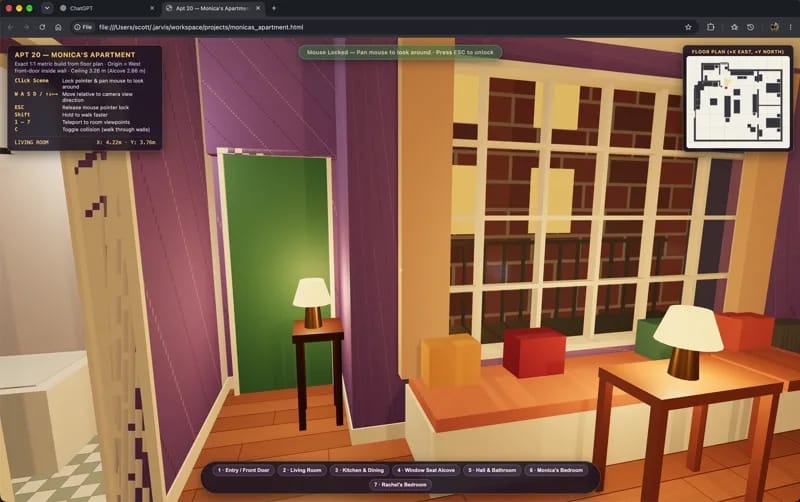
Task: Open the browser history clock icon
Action: 751,27
